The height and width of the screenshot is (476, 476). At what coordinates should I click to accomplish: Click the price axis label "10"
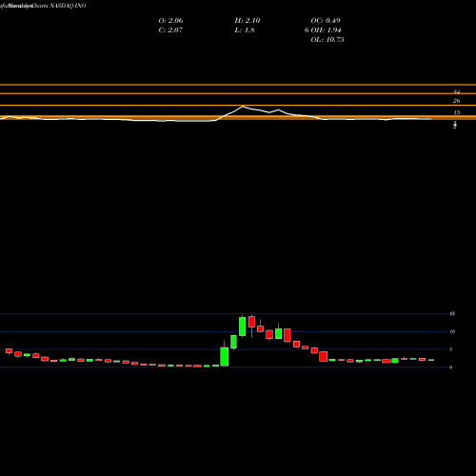(x=452, y=331)
